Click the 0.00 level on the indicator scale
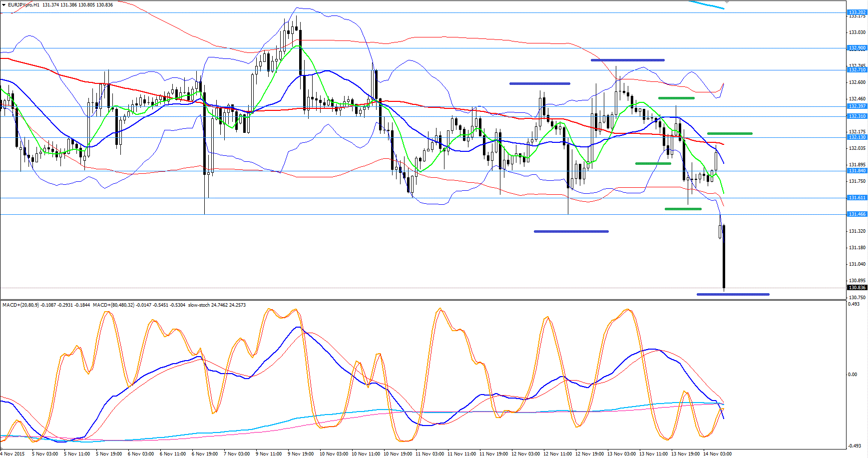This screenshot has width=868, height=458. (x=853, y=374)
